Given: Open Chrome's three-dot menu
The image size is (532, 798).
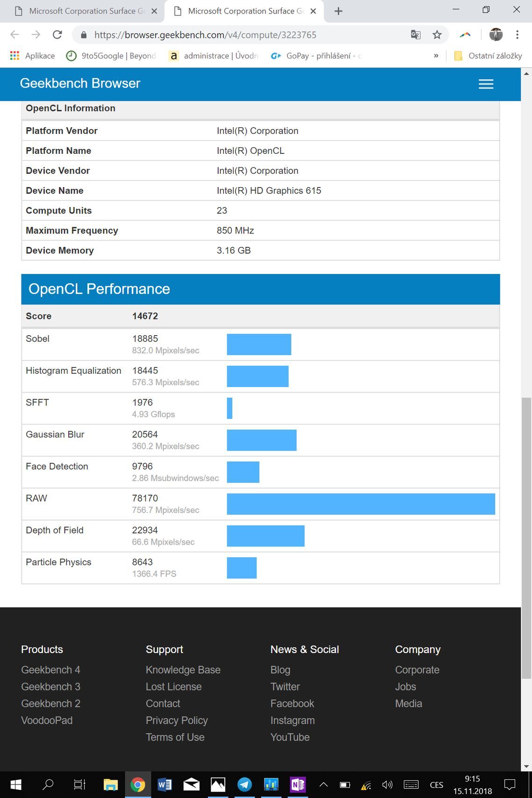Looking at the screenshot, I should (517, 35).
